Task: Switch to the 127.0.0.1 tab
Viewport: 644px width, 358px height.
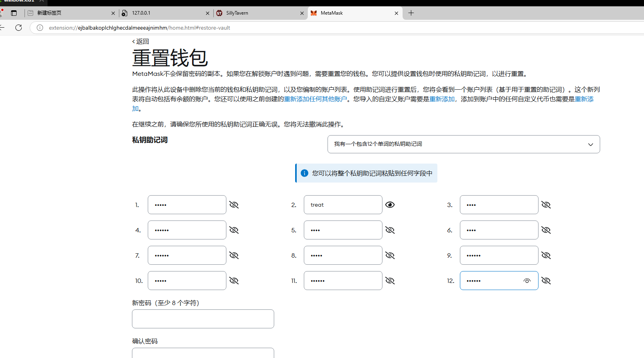Action: (166, 13)
